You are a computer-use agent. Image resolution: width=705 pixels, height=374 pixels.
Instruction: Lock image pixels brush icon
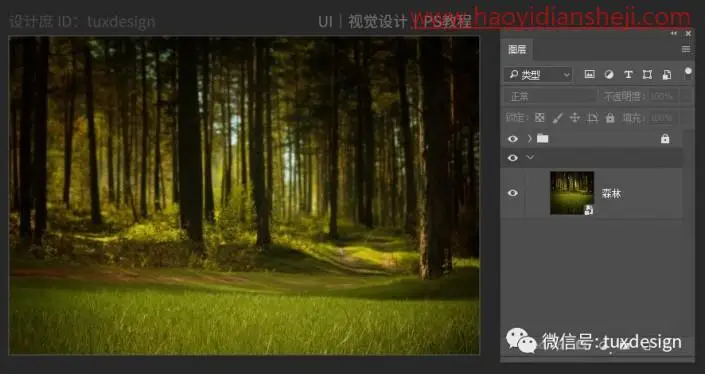click(557, 118)
